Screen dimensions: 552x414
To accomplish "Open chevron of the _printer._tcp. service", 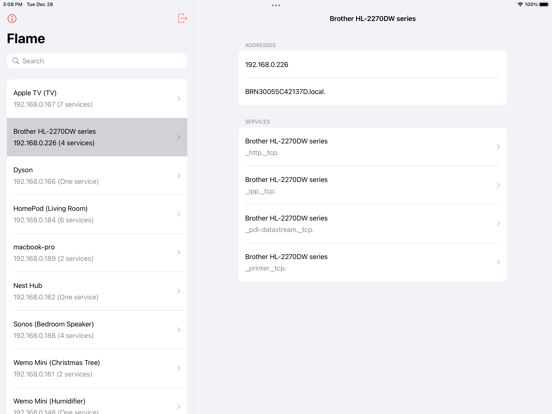I will pos(498,262).
